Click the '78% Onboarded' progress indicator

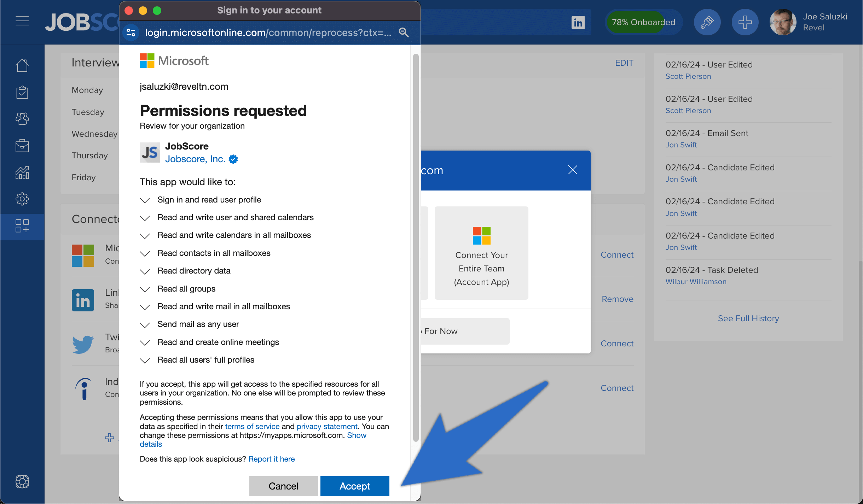tap(643, 22)
